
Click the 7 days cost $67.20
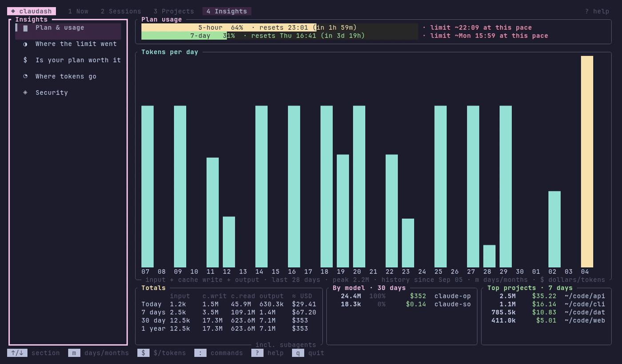click(304, 313)
